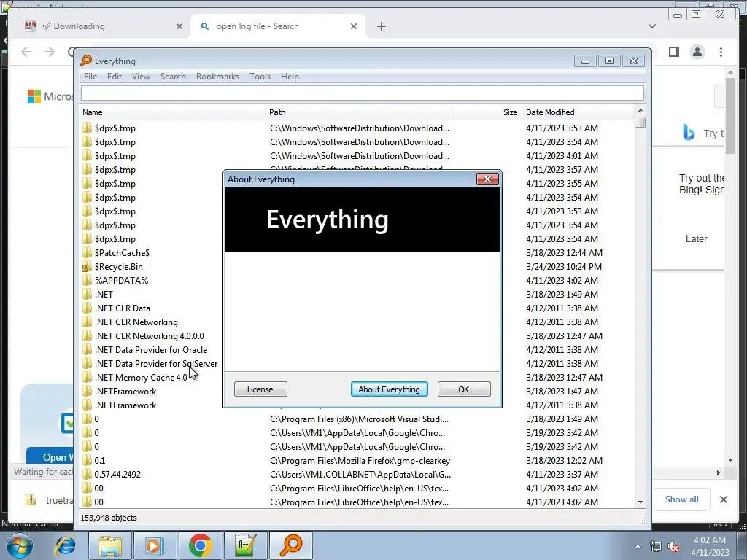This screenshot has height=560, width=747.
Task: Select the .NET Data Provider for Oracle row
Action: coord(151,349)
